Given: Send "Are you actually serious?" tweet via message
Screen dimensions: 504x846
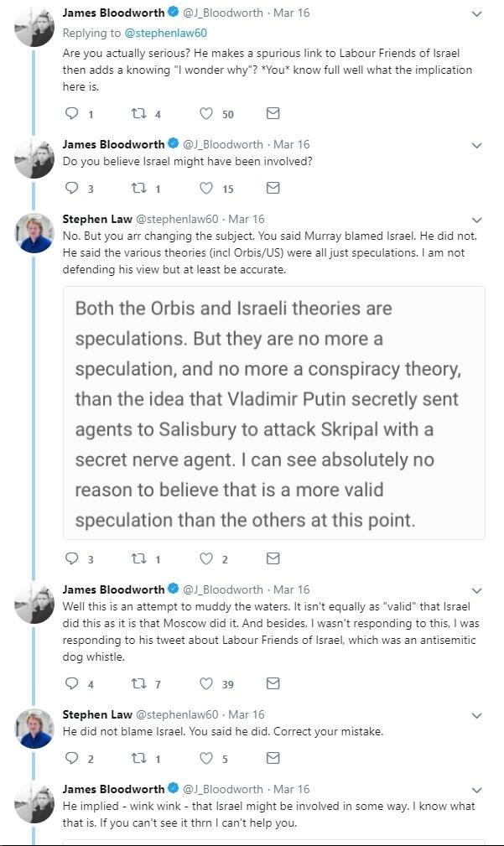Looking at the screenshot, I should pos(273,113).
